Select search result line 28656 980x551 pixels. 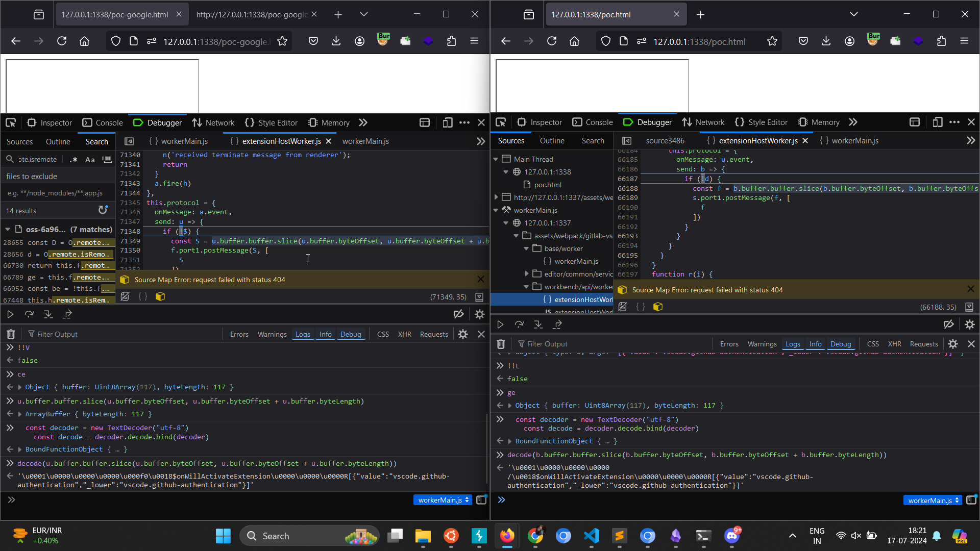click(x=58, y=254)
